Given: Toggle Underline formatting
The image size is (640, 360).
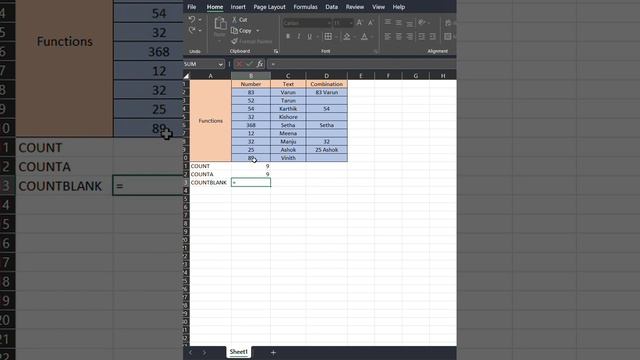Looking at the screenshot, I should [x=309, y=37].
